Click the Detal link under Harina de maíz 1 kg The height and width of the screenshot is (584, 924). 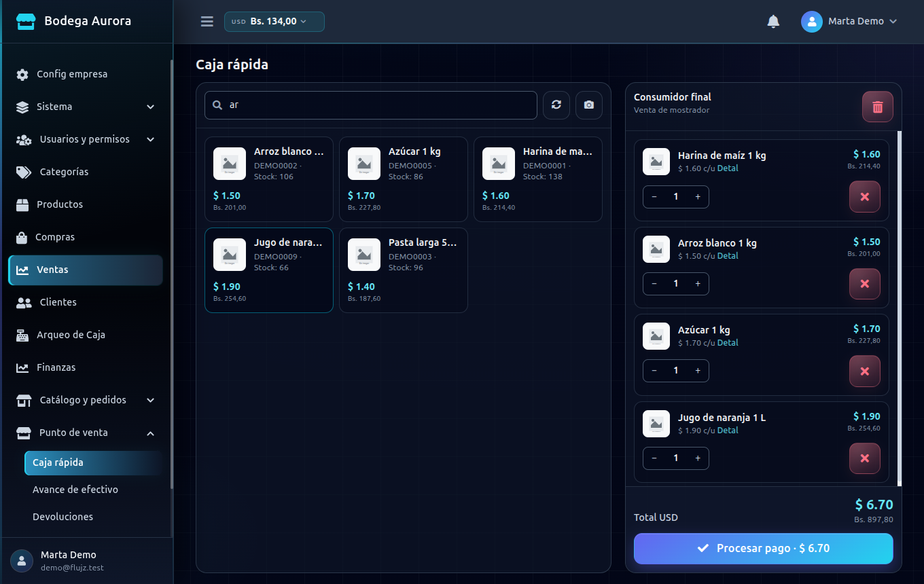point(728,168)
